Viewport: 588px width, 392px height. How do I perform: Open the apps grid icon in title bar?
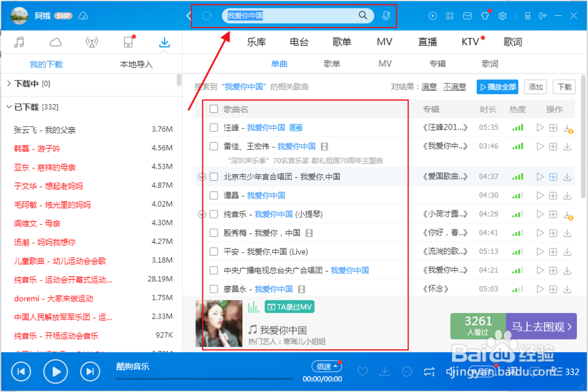point(450,16)
